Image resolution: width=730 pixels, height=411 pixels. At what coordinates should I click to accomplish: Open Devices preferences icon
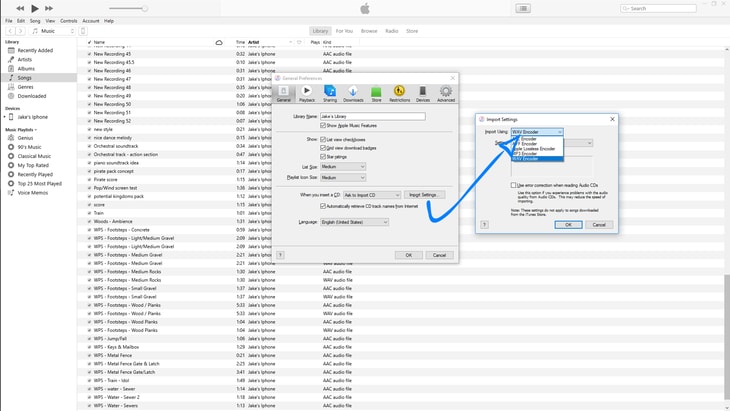[423, 93]
